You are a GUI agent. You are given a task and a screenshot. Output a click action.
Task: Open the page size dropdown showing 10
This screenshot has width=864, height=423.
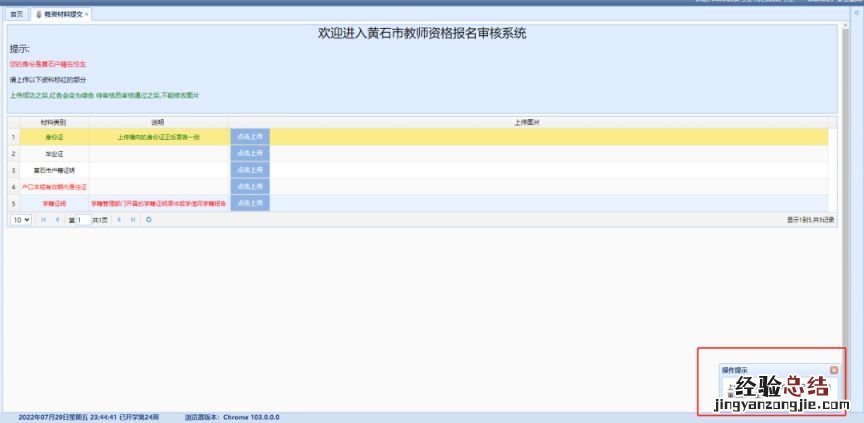(21, 220)
